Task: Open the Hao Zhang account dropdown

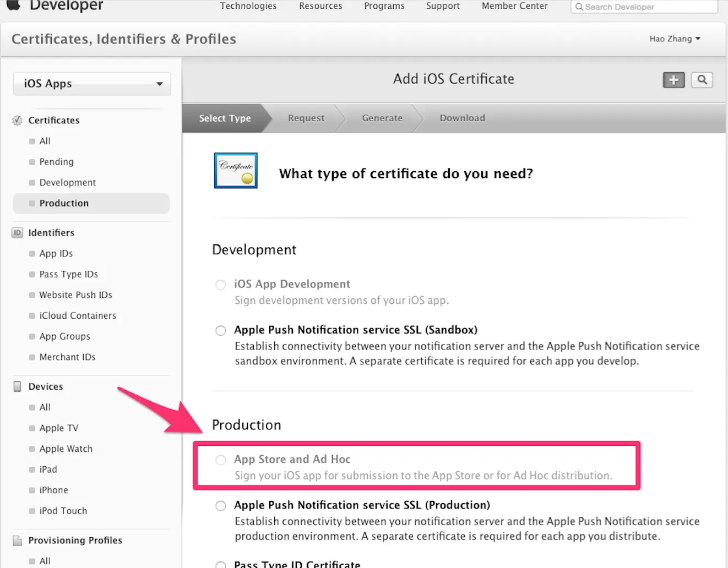Action: (x=675, y=39)
